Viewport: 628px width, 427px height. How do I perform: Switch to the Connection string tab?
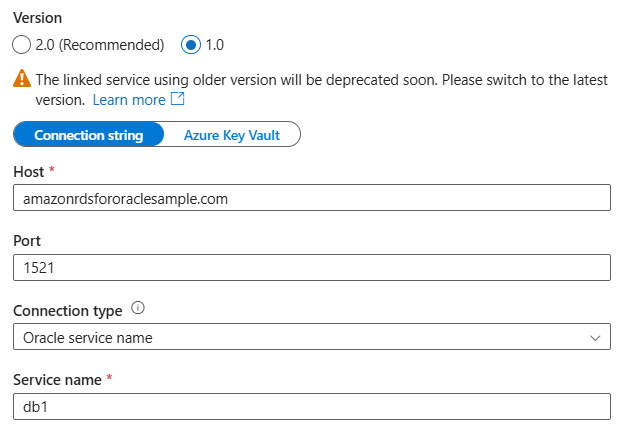click(88, 135)
